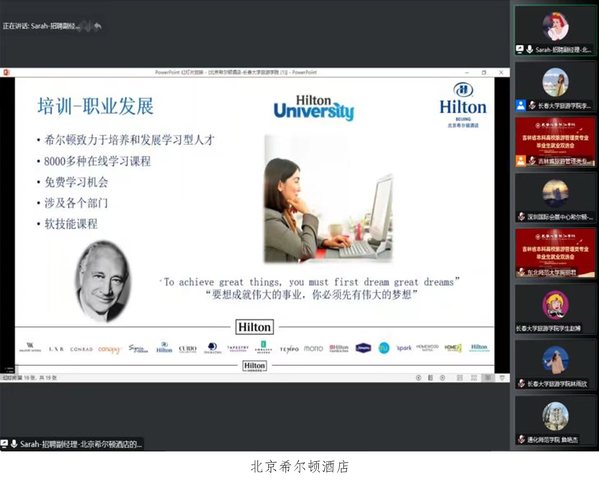Viewport: 599px width, 481px height.
Task: Click the reply arrow beside the speaking indicator
Action: pos(97,26)
